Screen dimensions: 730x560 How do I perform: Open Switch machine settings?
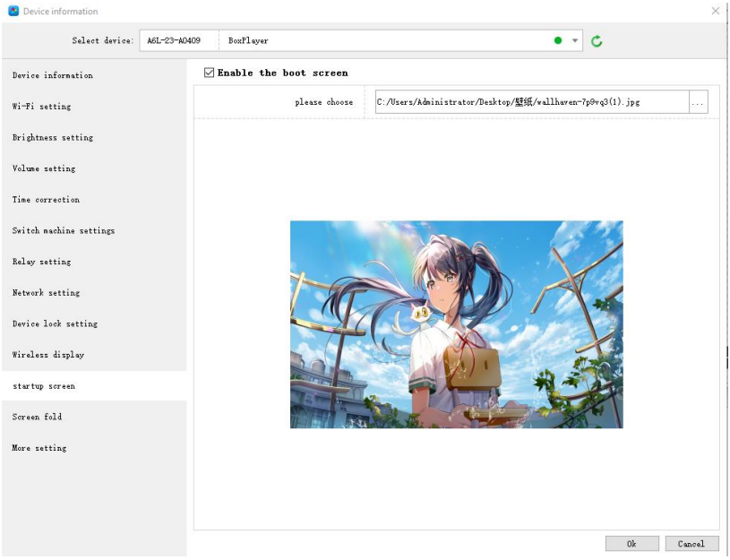coord(94,230)
